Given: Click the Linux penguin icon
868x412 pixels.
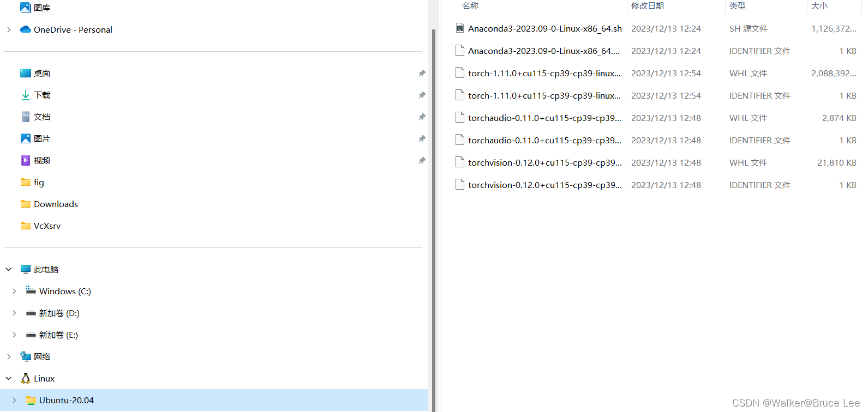Looking at the screenshot, I should coord(25,378).
